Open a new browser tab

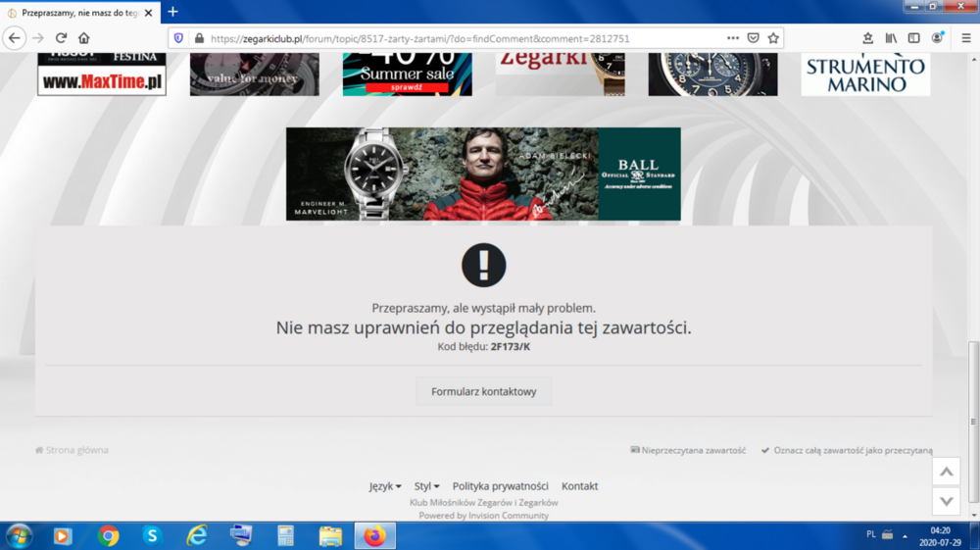[173, 12]
